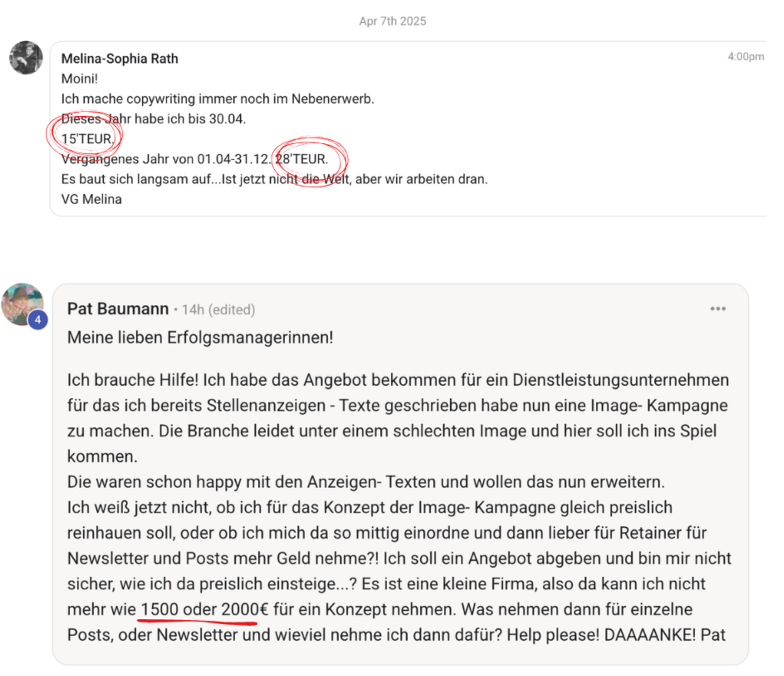Click the (edited) label on Pat's post

232,310
